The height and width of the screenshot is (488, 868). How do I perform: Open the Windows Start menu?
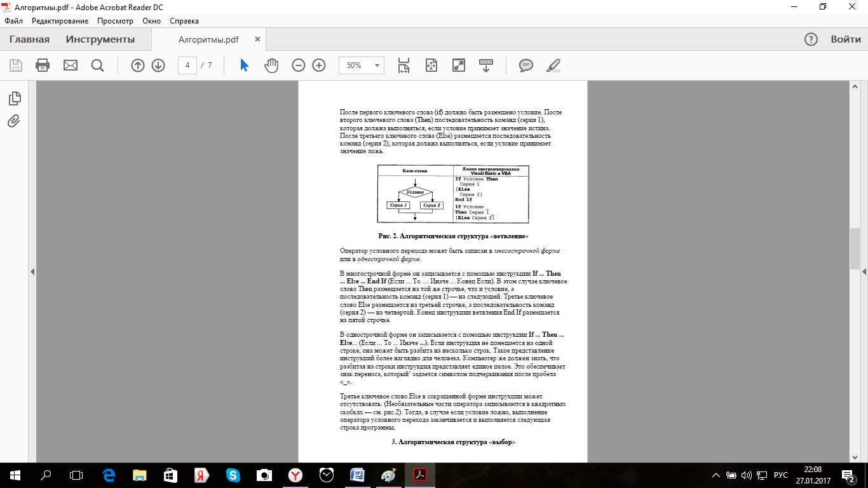tap(15, 475)
